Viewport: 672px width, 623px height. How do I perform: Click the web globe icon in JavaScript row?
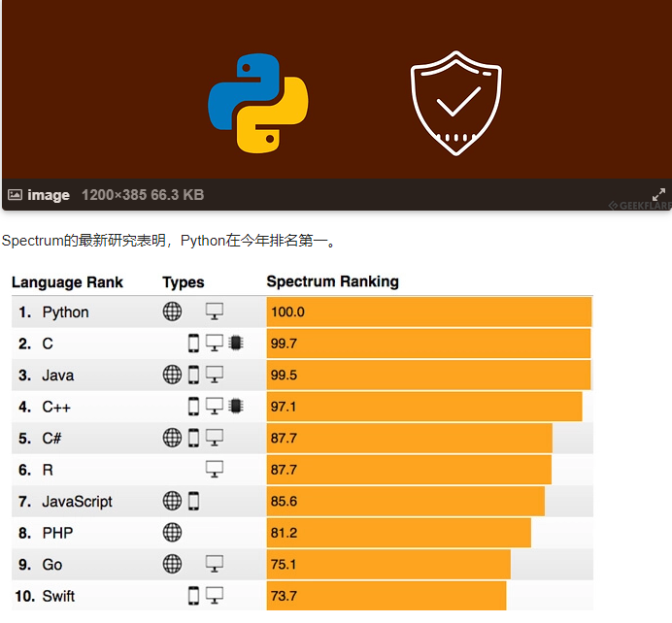click(x=172, y=501)
